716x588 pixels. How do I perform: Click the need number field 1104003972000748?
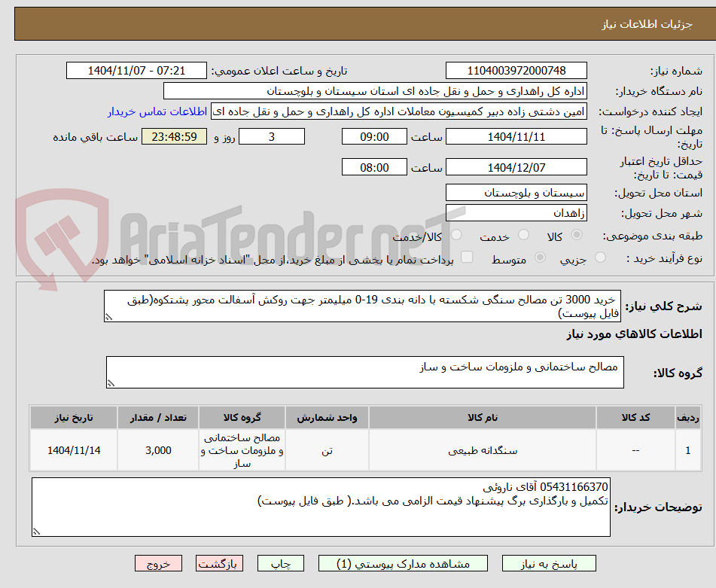coord(516,71)
